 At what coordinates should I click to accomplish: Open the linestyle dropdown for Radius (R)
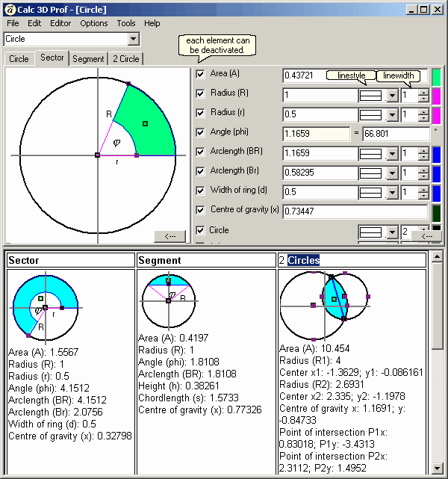pos(392,96)
